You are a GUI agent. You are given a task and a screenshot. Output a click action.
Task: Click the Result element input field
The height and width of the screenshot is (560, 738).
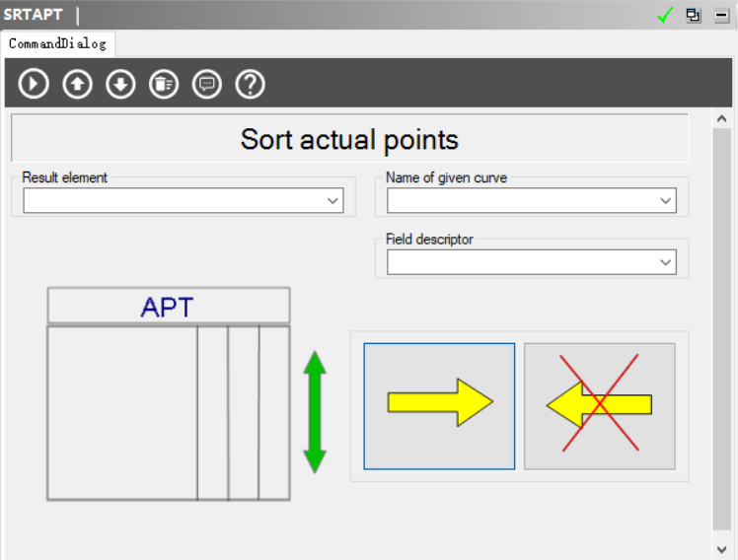(174, 201)
